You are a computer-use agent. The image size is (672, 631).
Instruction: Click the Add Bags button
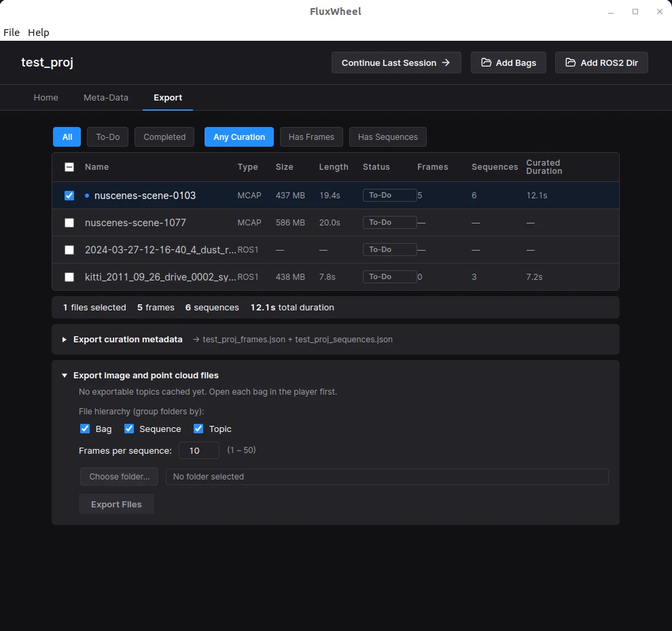(508, 62)
